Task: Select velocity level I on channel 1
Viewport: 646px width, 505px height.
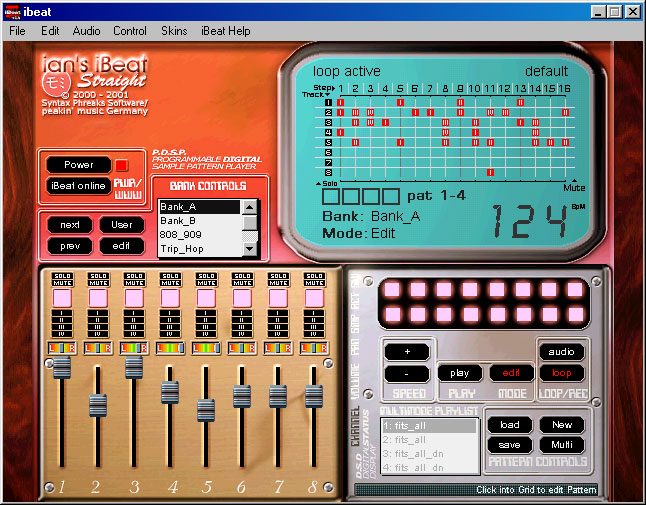Action: coord(62,313)
